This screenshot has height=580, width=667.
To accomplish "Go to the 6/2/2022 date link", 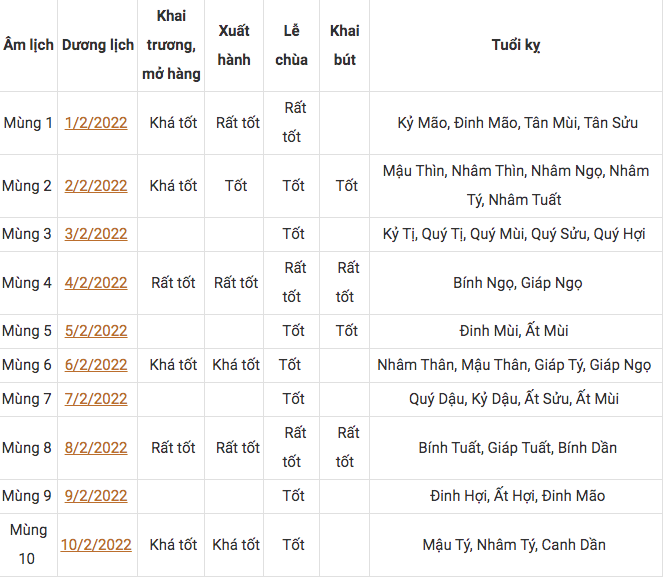I will (96, 365).
